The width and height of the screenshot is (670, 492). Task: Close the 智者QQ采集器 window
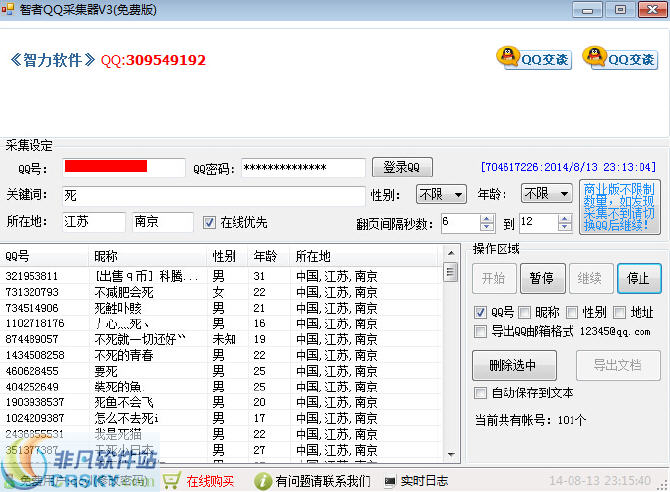coord(652,10)
